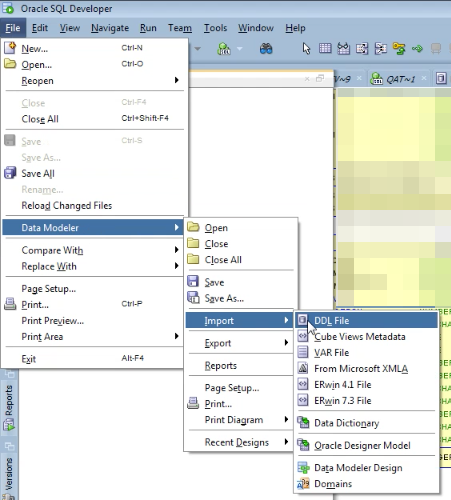
Task: Choose Close All in File menu
Action: pos(94,119)
